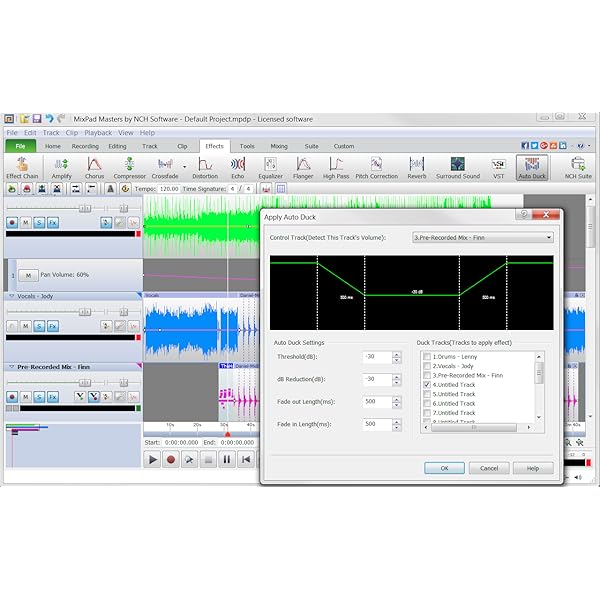This screenshot has width=600, height=600.
Task: Apply the High Pass filter
Action: tap(336, 168)
